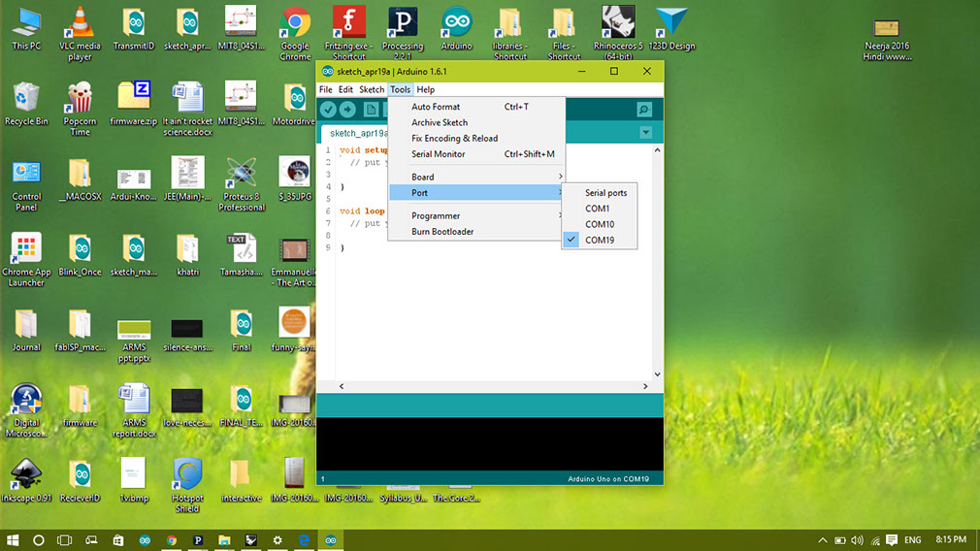
Task: Select the Popcorn Time desktop icon
Action: [x=80, y=109]
